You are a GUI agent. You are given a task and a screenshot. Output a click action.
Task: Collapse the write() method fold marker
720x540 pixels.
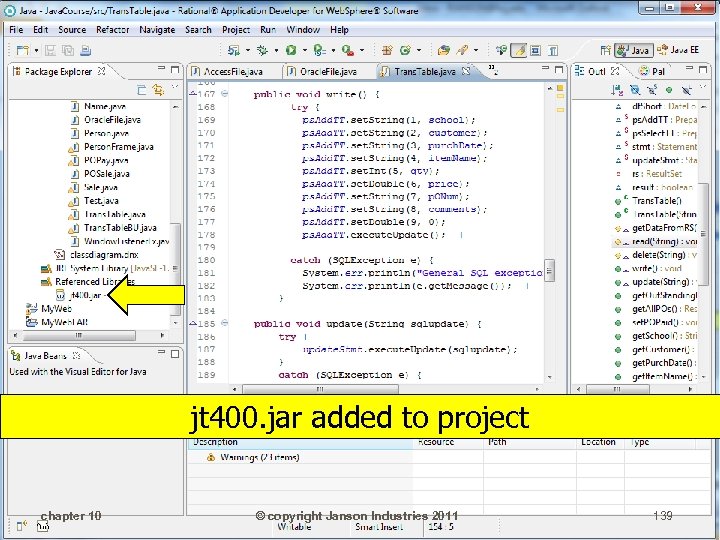coord(225,94)
